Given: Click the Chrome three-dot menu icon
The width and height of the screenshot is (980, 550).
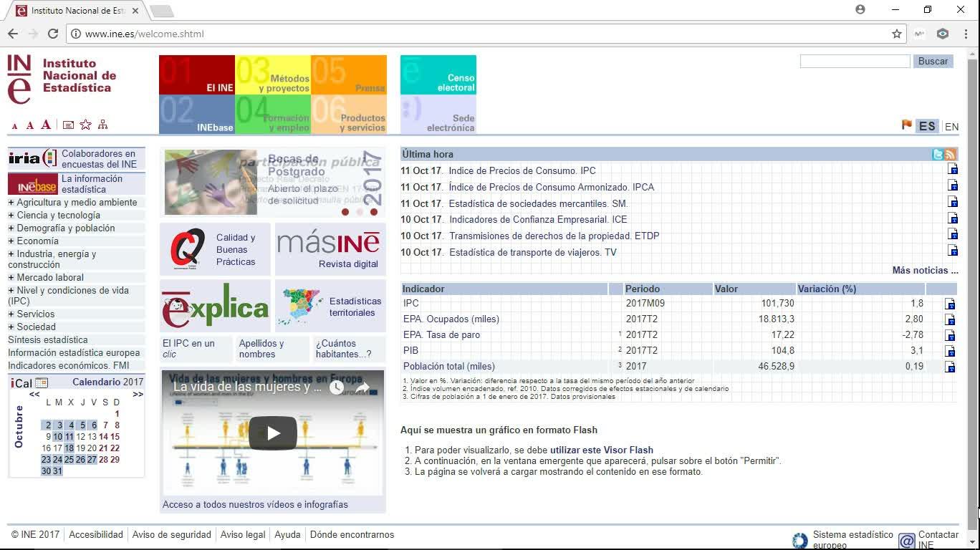Looking at the screenshot, I should [x=966, y=34].
